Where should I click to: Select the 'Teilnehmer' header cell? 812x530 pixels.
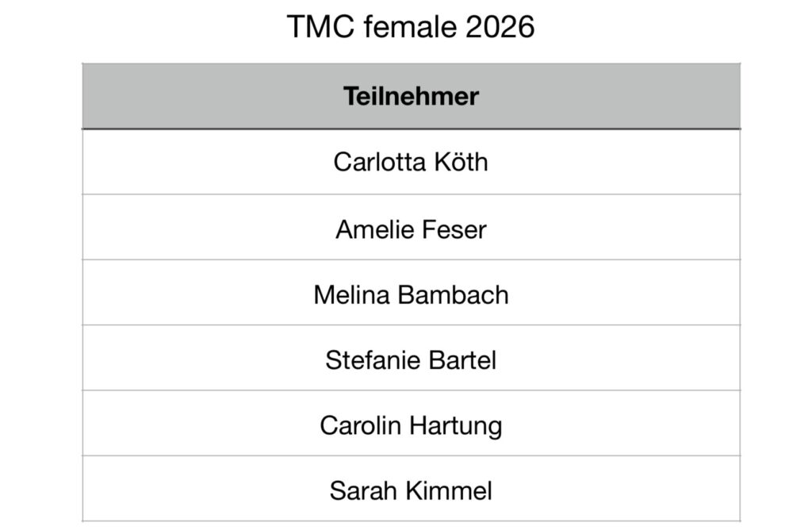[x=412, y=96]
